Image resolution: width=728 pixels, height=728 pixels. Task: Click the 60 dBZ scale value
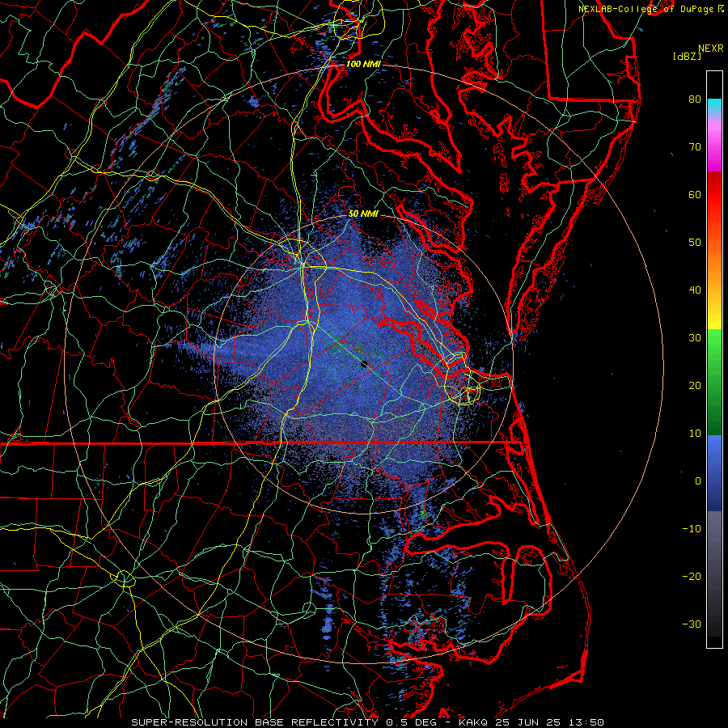(x=695, y=194)
